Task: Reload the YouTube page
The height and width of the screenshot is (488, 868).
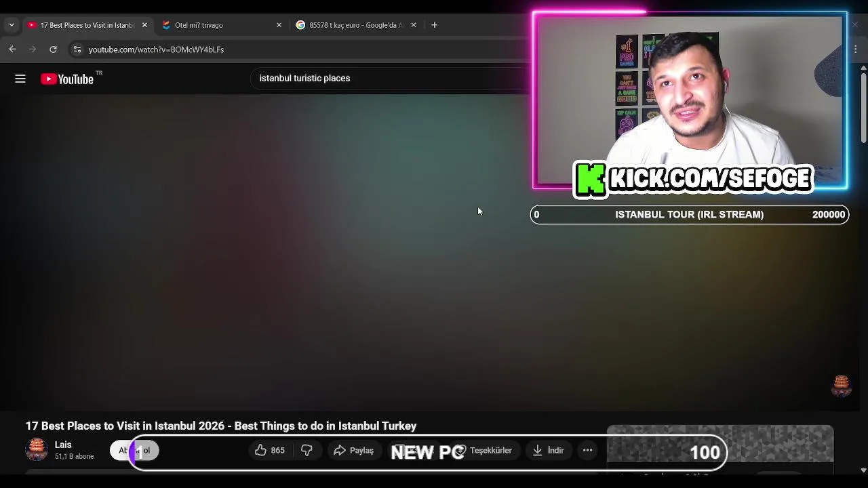Action: (x=53, y=49)
